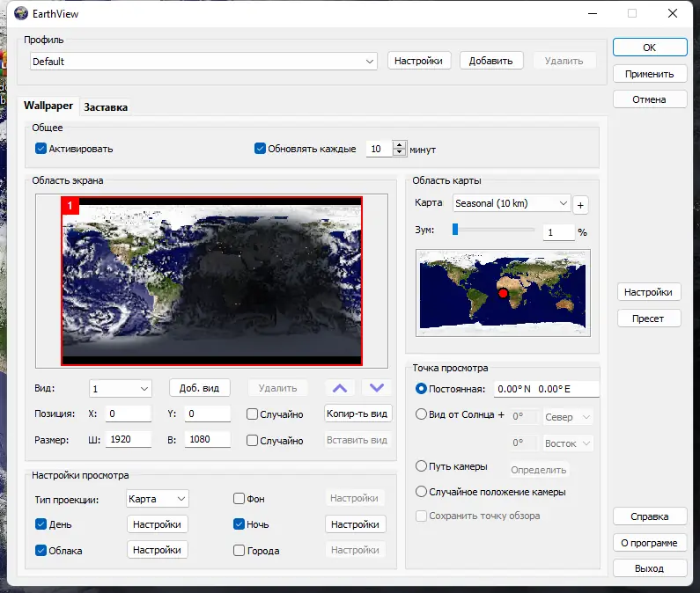Enable the Города checkbox
The height and width of the screenshot is (593, 700).
[x=239, y=551]
